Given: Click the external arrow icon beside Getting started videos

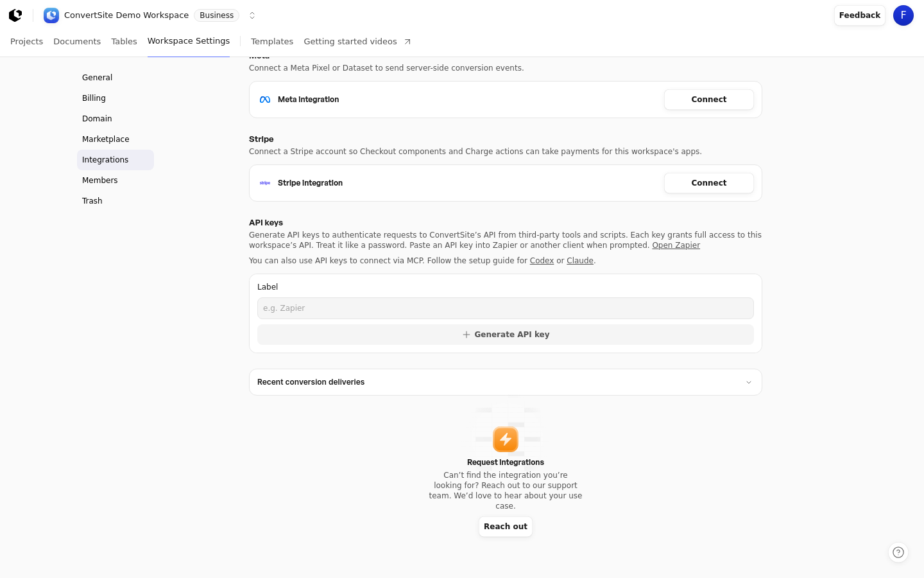Looking at the screenshot, I should pyautogui.click(x=407, y=42).
